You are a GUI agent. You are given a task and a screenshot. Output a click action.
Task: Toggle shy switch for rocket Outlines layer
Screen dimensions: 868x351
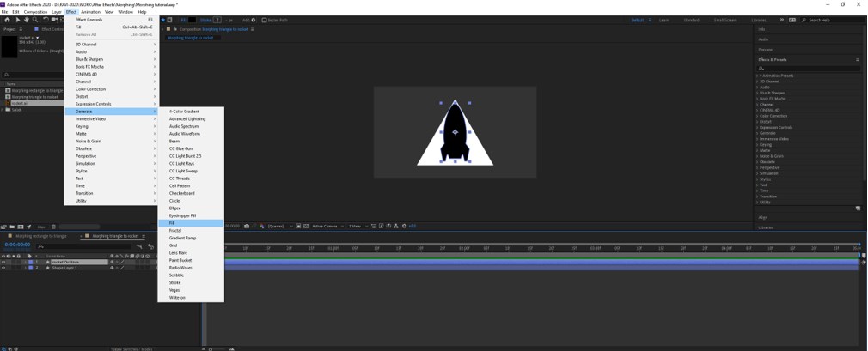click(112, 262)
